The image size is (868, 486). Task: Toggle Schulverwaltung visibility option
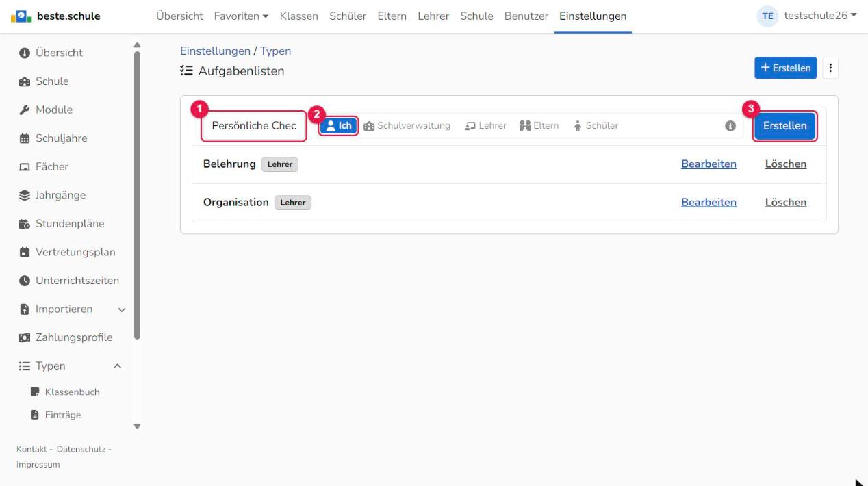pyautogui.click(x=407, y=126)
